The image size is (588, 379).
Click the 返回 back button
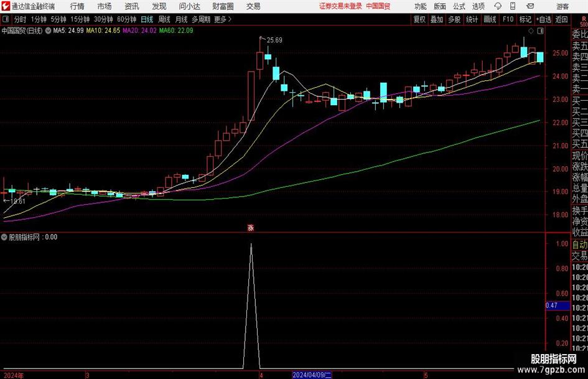[561, 19]
